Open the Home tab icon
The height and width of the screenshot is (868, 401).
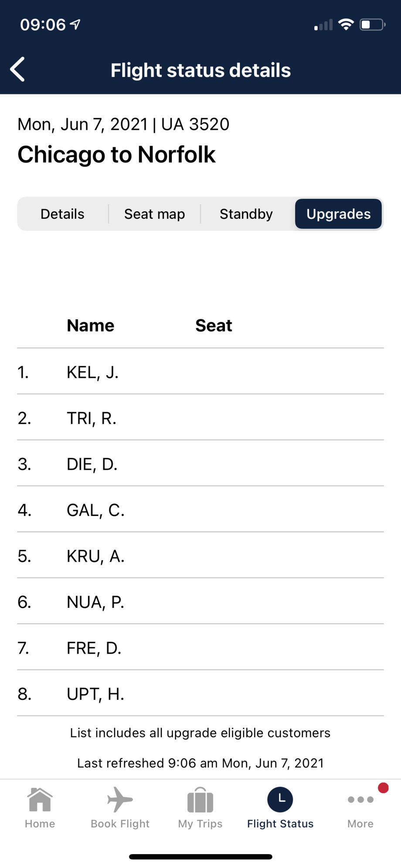pyautogui.click(x=40, y=800)
